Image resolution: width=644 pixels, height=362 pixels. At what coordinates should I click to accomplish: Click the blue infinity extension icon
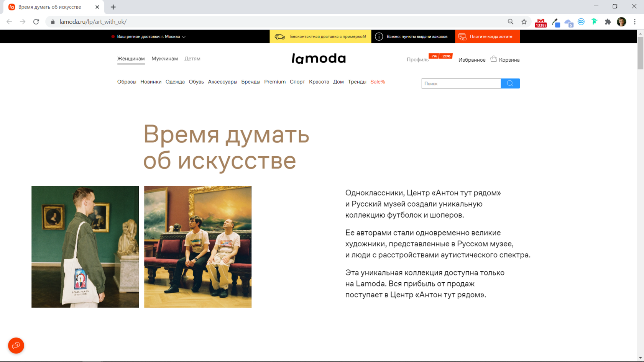point(581,22)
